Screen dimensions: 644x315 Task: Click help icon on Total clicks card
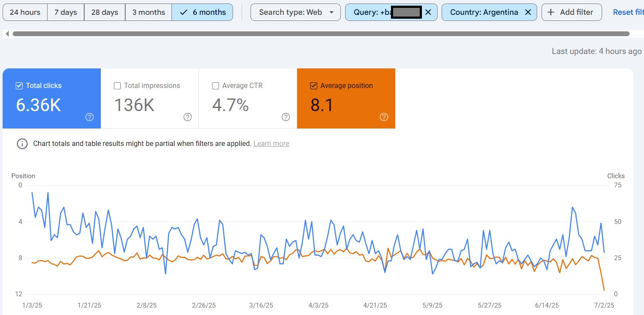(x=89, y=117)
